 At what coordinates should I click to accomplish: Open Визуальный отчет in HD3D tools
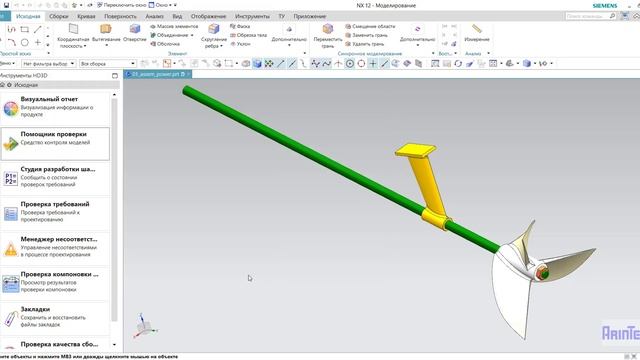pos(55,108)
